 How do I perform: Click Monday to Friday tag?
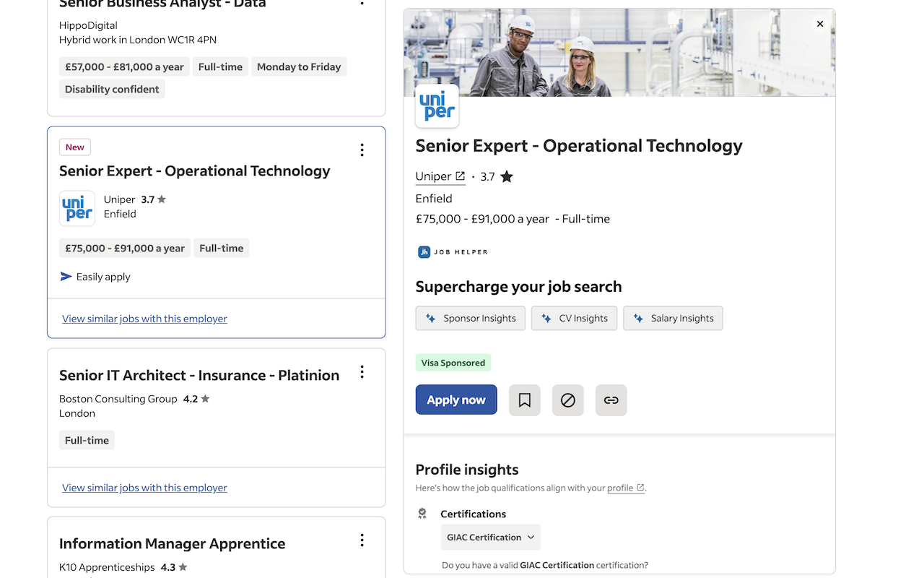[299, 67]
